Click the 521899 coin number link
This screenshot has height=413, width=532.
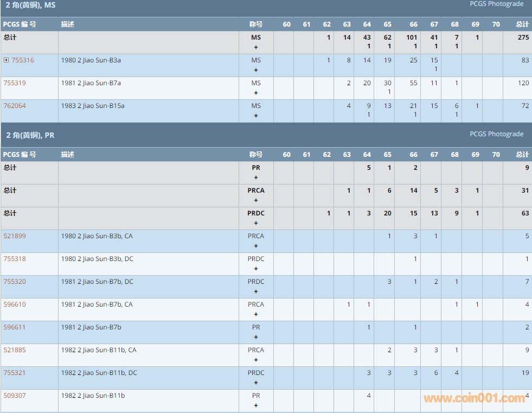15,236
